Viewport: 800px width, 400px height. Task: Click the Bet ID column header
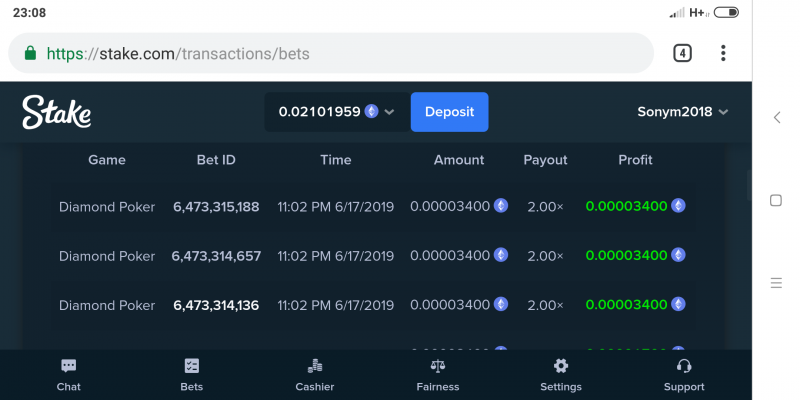coord(216,160)
